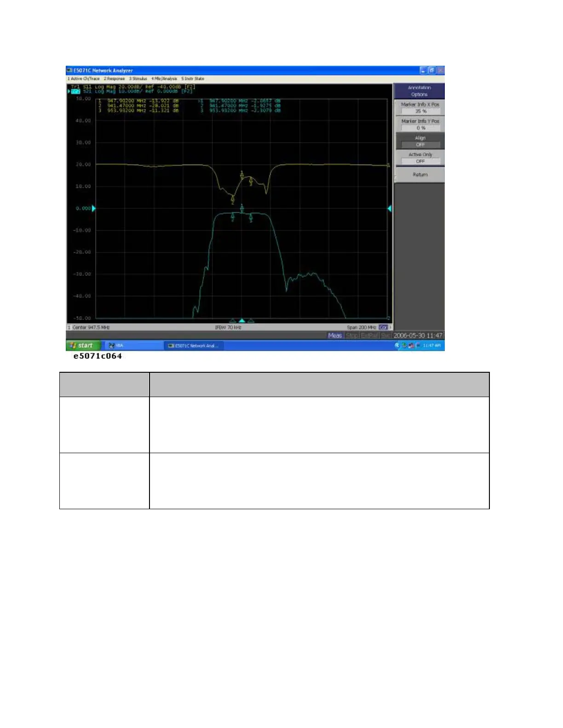This screenshot has width=563, height=728.
Task: Click the Annotation Options softkey header
Action: [419, 91]
